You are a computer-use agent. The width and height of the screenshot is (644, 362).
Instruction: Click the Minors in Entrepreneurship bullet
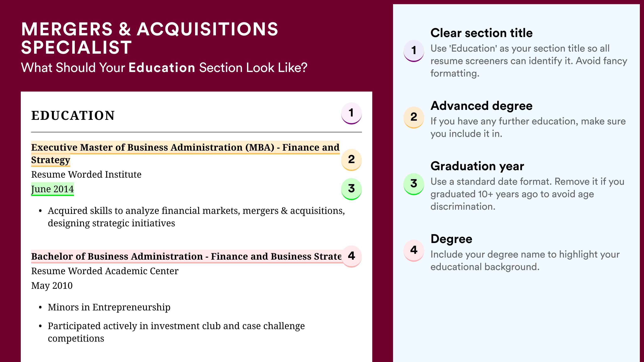click(x=109, y=307)
